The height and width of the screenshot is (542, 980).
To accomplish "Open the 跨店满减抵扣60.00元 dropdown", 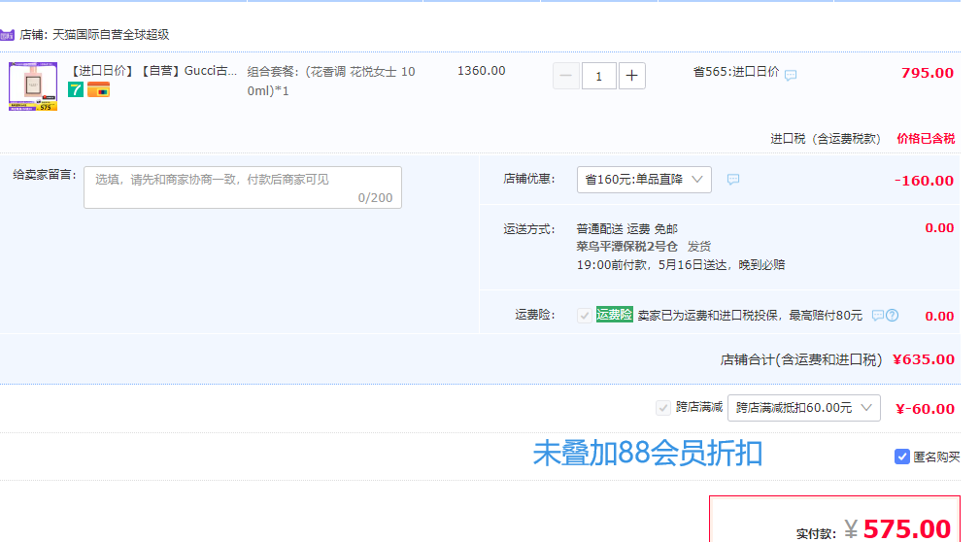I will (x=804, y=408).
